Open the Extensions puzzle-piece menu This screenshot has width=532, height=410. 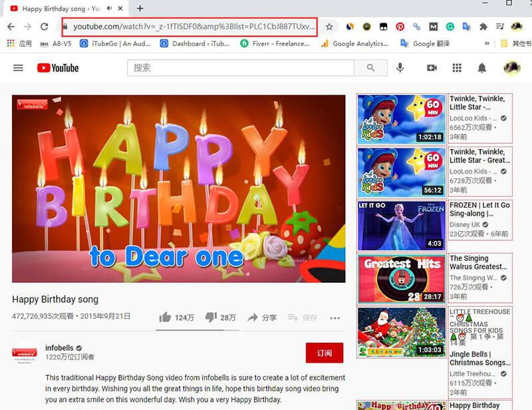click(x=483, y=27)
